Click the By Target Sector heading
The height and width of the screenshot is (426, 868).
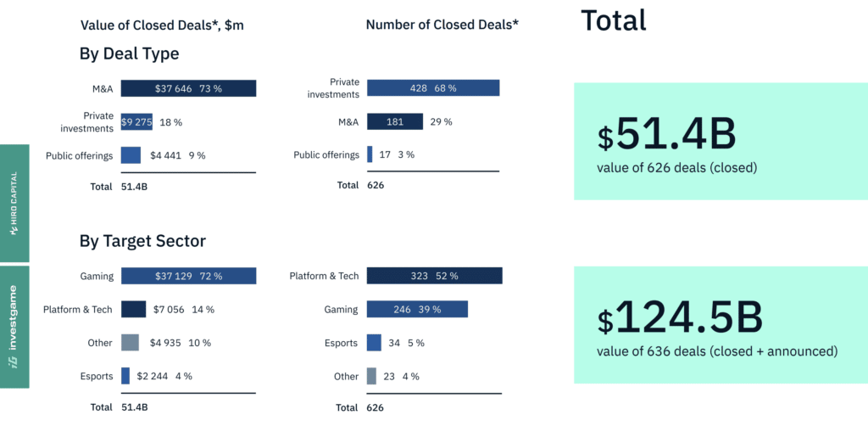point(142,241)
